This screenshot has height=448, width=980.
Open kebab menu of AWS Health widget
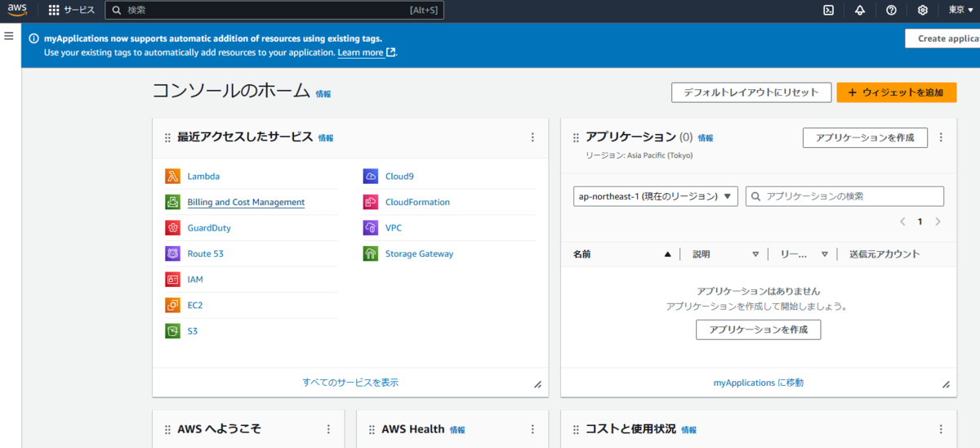tap(532, 429)
